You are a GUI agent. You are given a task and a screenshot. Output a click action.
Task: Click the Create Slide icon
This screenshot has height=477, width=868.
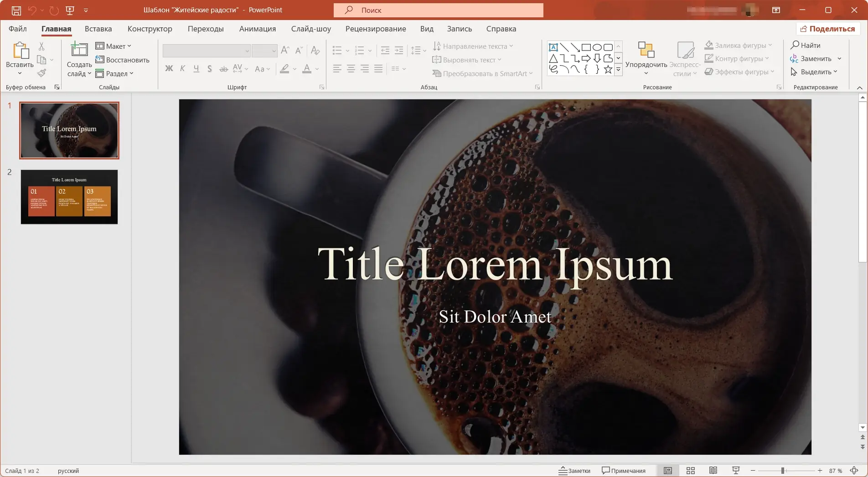(79, 50)
